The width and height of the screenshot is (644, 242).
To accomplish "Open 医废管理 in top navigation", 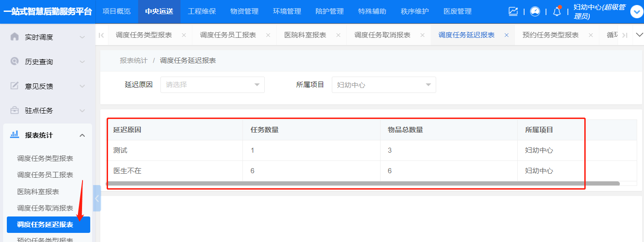I will click(458, 11).
